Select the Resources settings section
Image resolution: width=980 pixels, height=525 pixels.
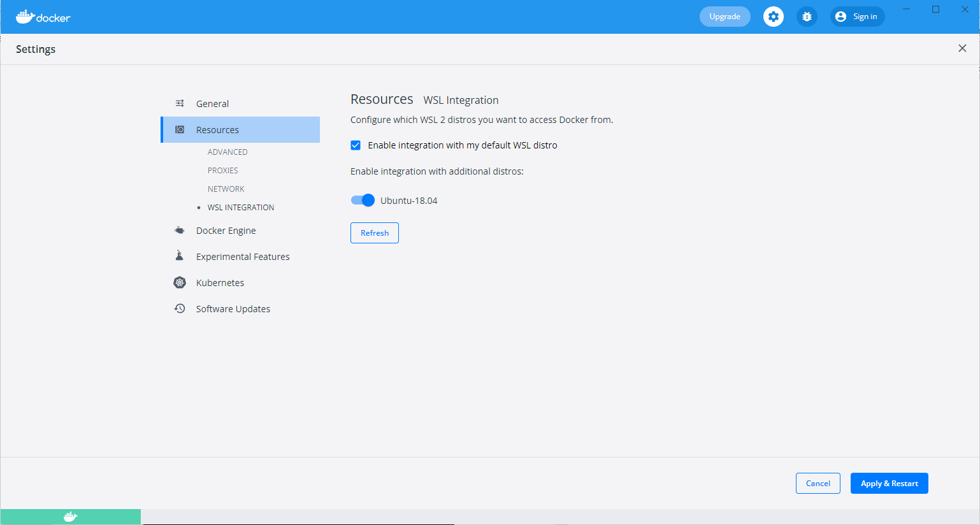pyautogui.click(x=240, y=129)
